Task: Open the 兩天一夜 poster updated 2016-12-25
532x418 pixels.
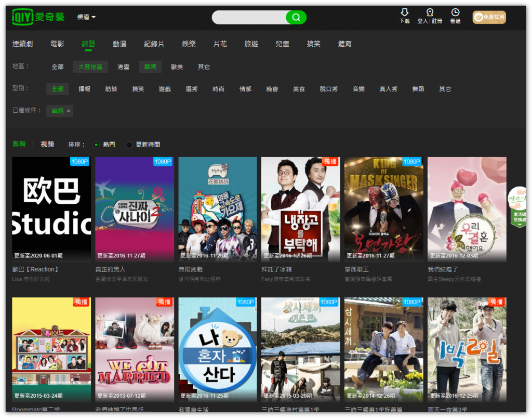Action: click(x=467, y=350)
